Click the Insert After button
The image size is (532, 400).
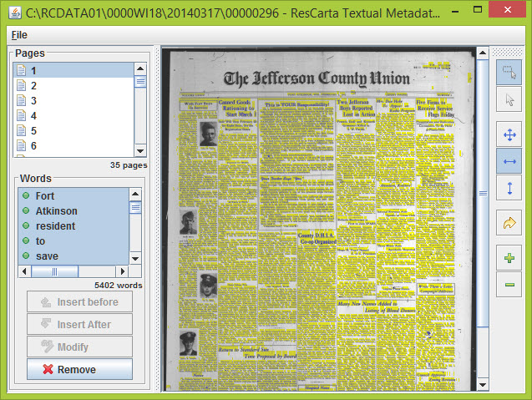click(x=79, y=324)
